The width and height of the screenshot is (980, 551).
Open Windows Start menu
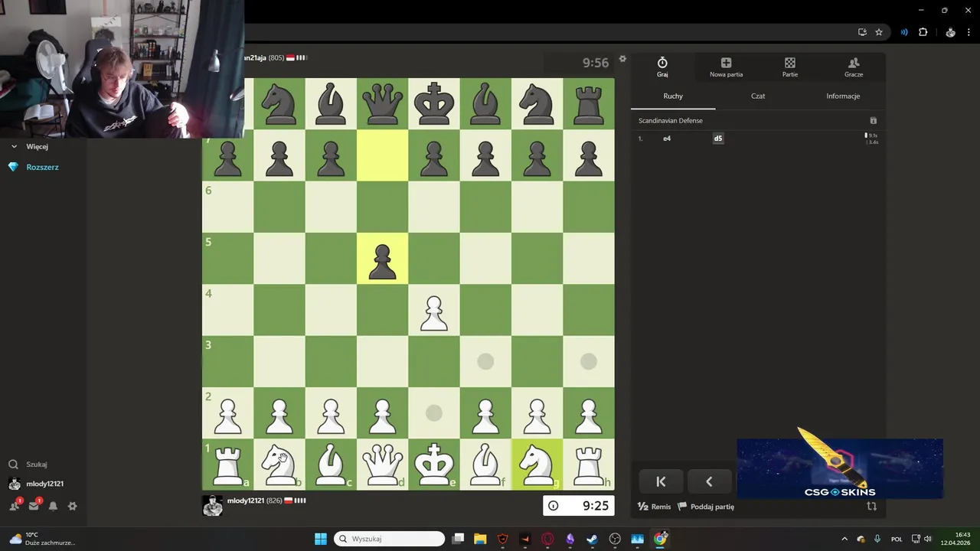click(x=321, y=539)
